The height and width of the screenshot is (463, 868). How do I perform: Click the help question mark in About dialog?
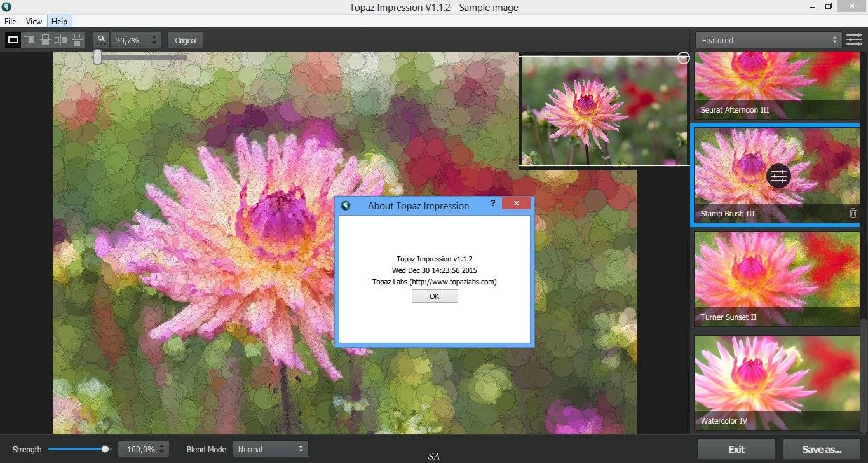492,204
